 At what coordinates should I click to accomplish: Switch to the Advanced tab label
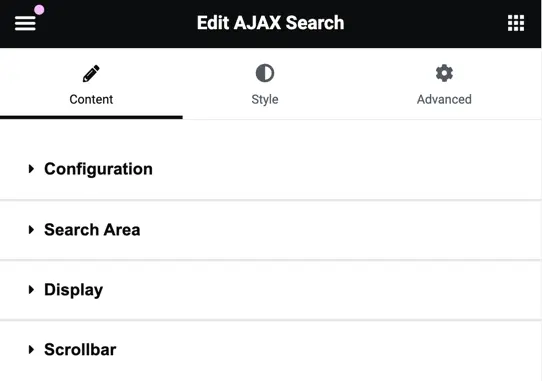[444, 99]
